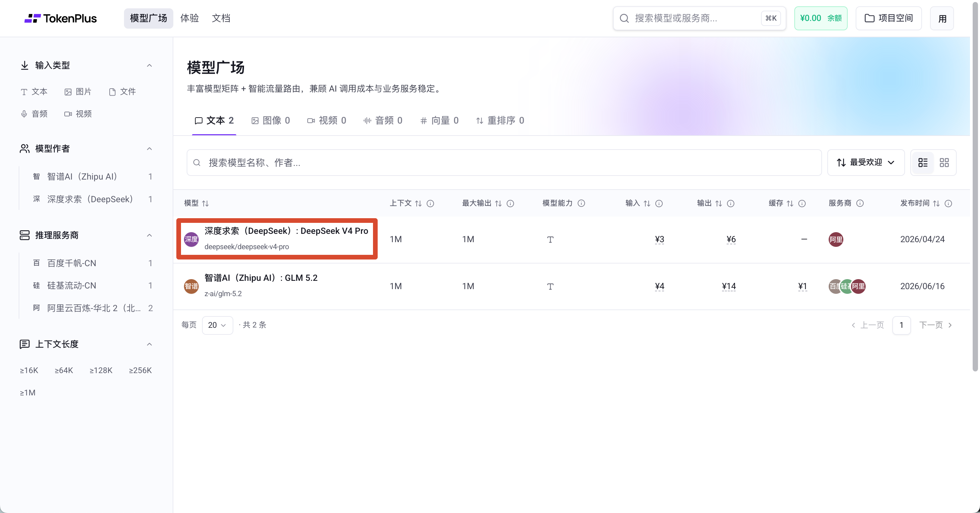Toggle the 文本 input type filter

click(34, 92)
